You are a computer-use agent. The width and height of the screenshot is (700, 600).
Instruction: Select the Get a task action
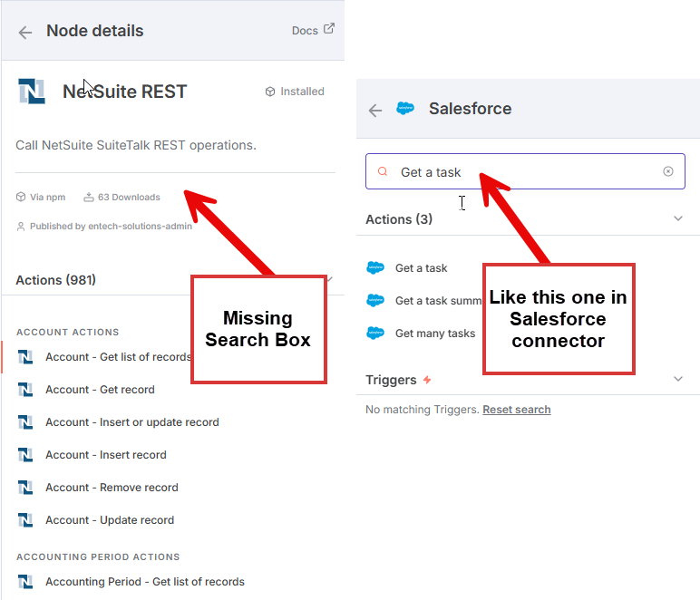tap(423, 267)
